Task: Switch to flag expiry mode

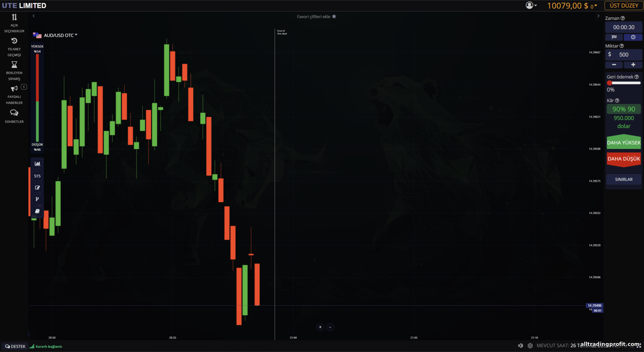Action: [614, 37]
